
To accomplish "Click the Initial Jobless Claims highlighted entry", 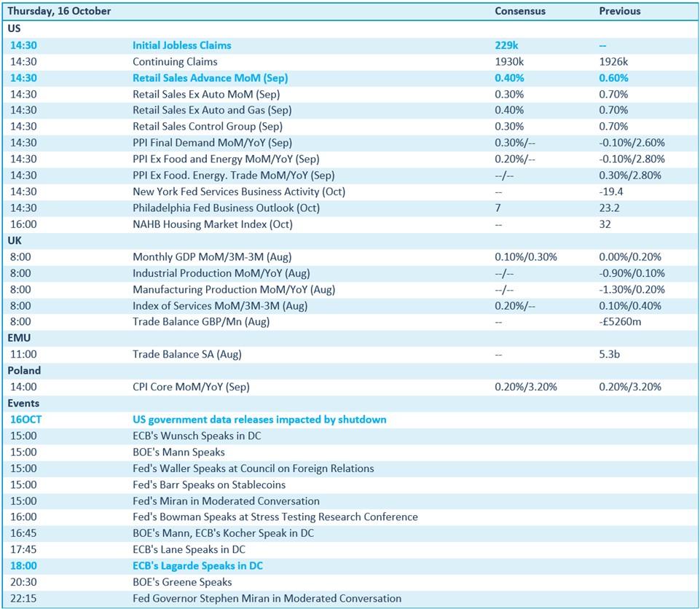I will [x=181, y=45].
